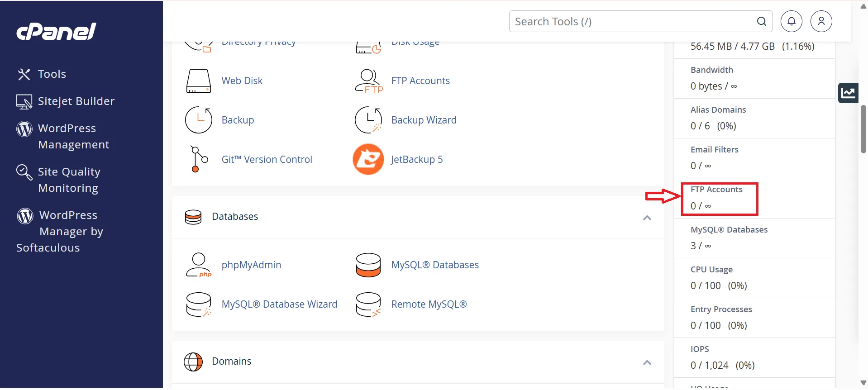Viewport: 868px width, 390px height.
Task: Click the Web Disk drive icon
Action: tap(198, 81)
